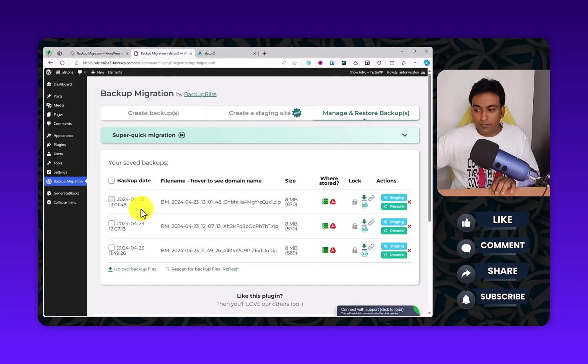Switch to the Create backup(s) tab
Viewport: 588px width, 364px height.
(153, 113)
